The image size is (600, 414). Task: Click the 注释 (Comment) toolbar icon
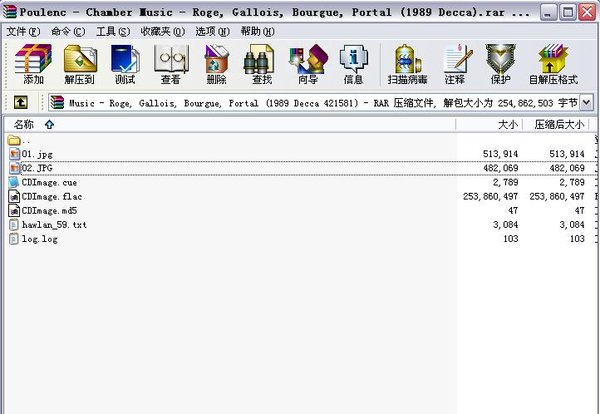tap(457, 59)
